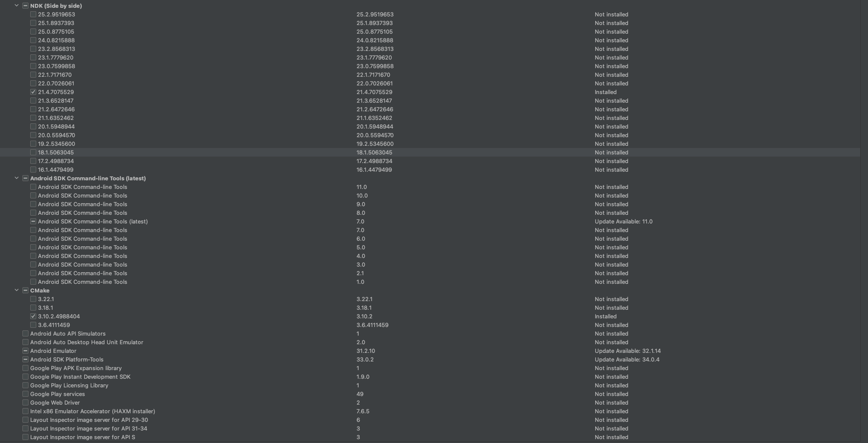Check Command-line Tools version 11.0 checkbox
Viewport: 868px width, 443px height.
pyautogui.click(x=33, y=187)
